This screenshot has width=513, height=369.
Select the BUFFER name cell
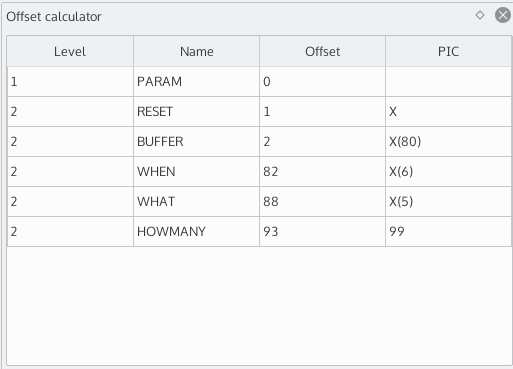(196, 142)
